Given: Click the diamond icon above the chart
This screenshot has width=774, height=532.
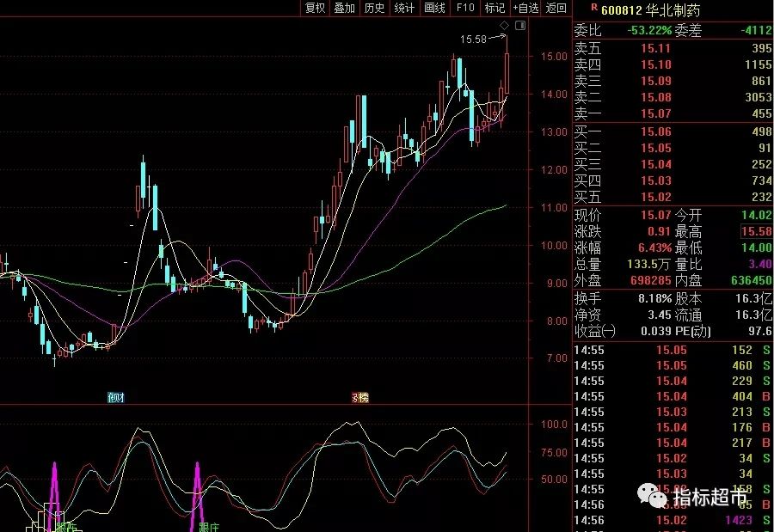Looking at the screenshot, I should [504, 25].
